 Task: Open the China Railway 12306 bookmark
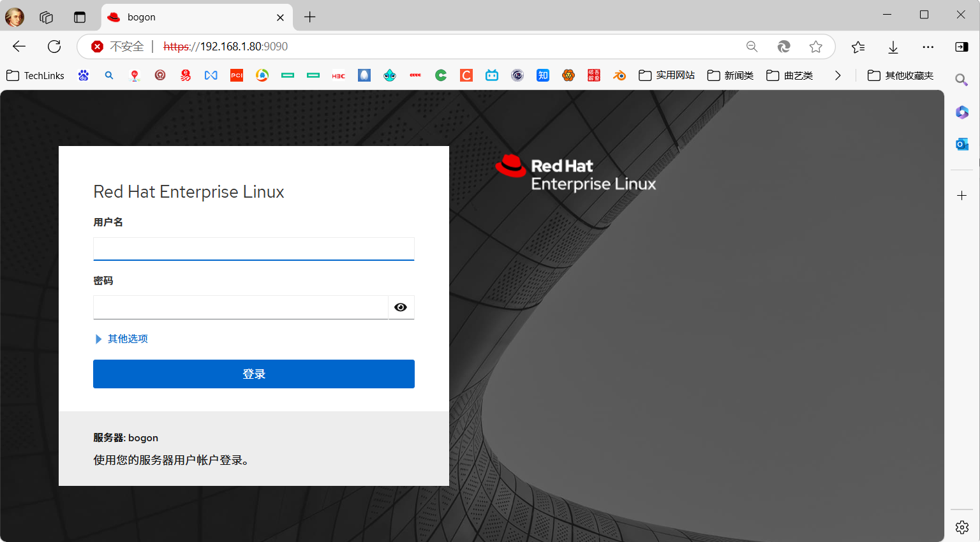coord(160,75)
